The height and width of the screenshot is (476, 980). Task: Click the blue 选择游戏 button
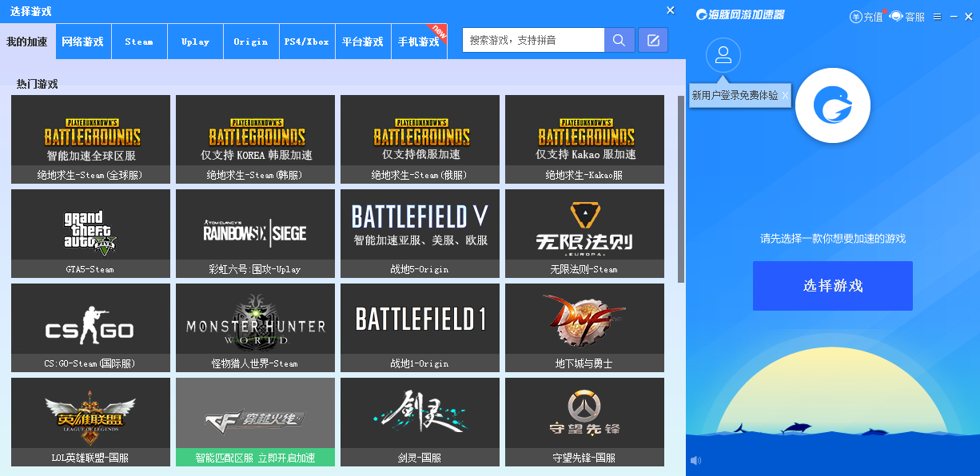pos(833,286)
